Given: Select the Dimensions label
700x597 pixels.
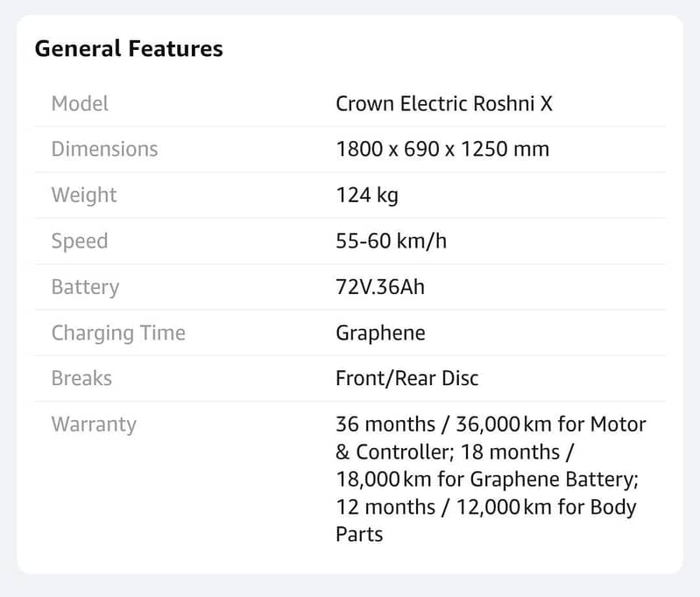Looking at the screenshot, I should pos(104,149).
